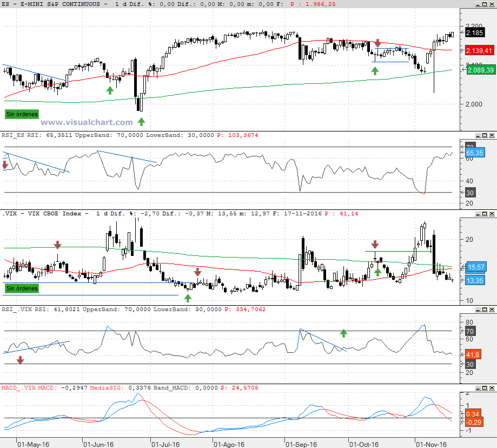Select the 41,8 RSI_.VIX value label
This screenshot has width=497, height=448.
[x=473, y=354]
